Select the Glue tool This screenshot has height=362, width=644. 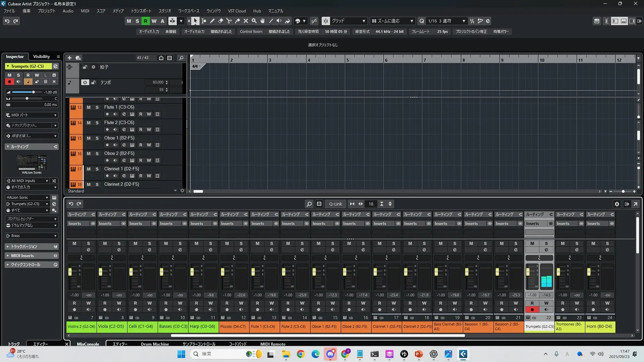tap(237, 21)
